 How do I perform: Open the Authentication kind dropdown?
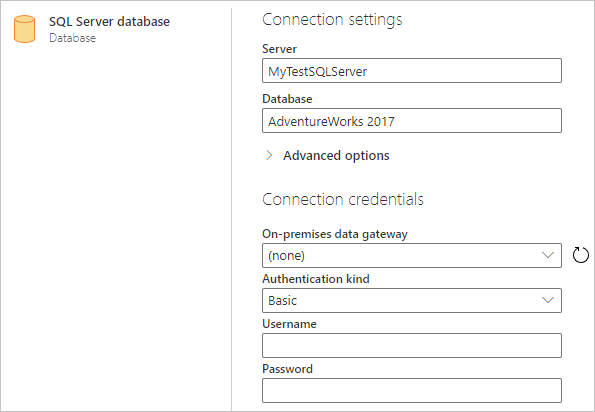point(412,300)
